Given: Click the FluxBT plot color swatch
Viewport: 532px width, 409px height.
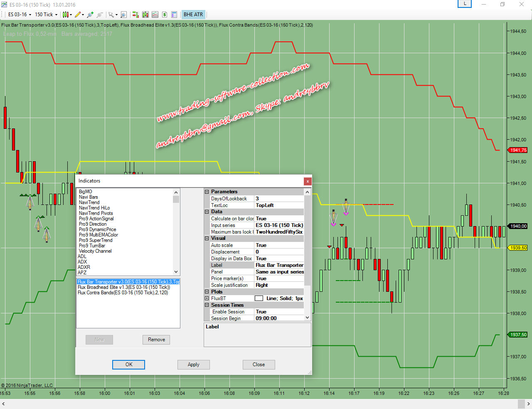Looking at the screenshot, I should coord(259,298).
